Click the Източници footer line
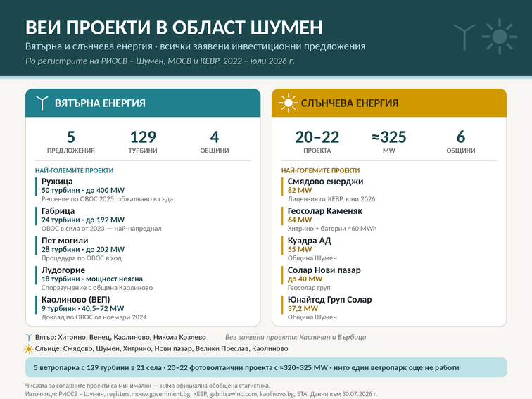This screenshot has width=532, height=399. point(201,394)
